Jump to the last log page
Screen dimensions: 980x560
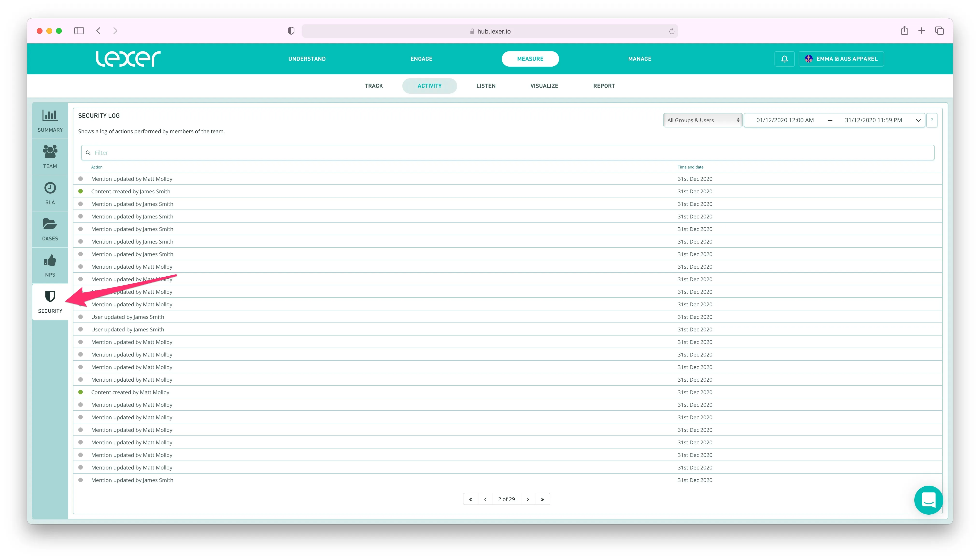click(x=542, y=499)
